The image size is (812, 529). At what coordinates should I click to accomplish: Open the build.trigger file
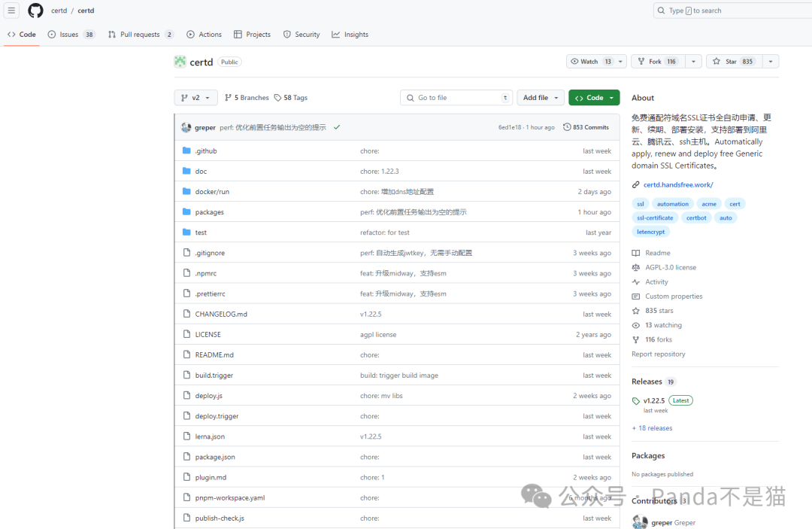(x=214, y=375)
